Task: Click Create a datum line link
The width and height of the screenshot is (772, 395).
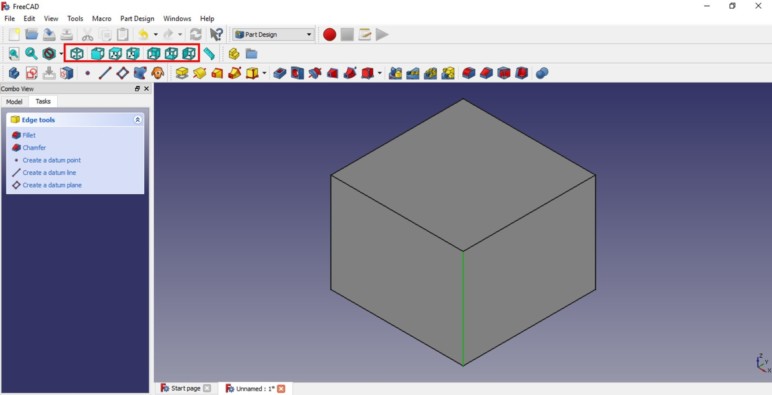Action: coord(49,172)
